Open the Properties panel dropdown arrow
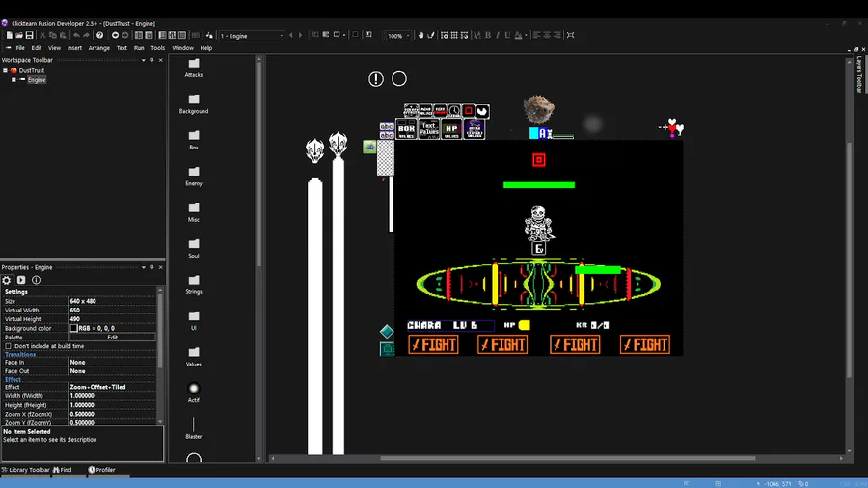 (144, 267)
